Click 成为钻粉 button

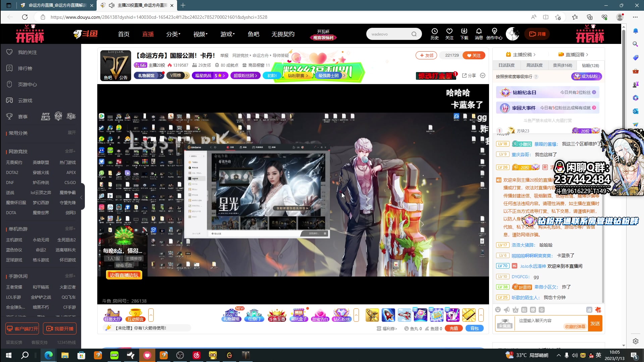pos(586,76)
